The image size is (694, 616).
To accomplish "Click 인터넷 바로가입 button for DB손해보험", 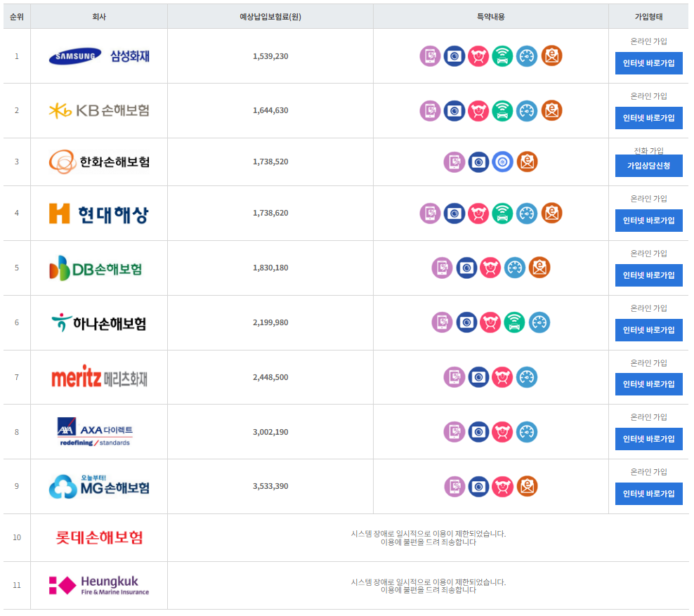I will coord(648,275).
